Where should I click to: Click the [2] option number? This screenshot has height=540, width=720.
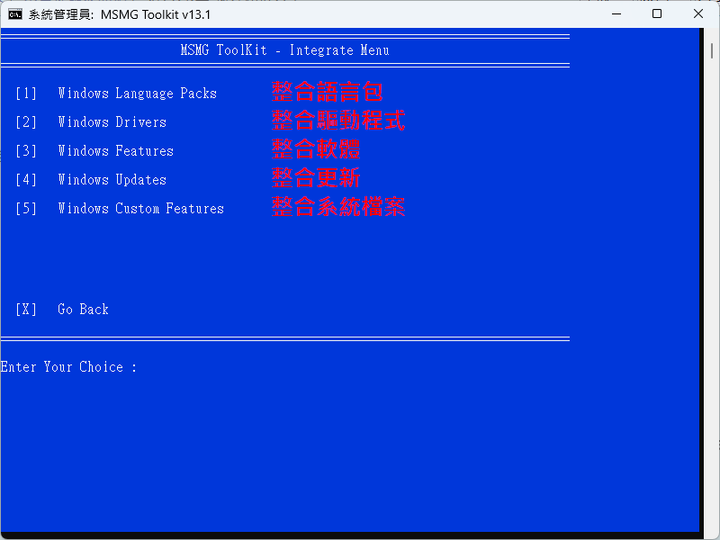(x=26, y=122)
